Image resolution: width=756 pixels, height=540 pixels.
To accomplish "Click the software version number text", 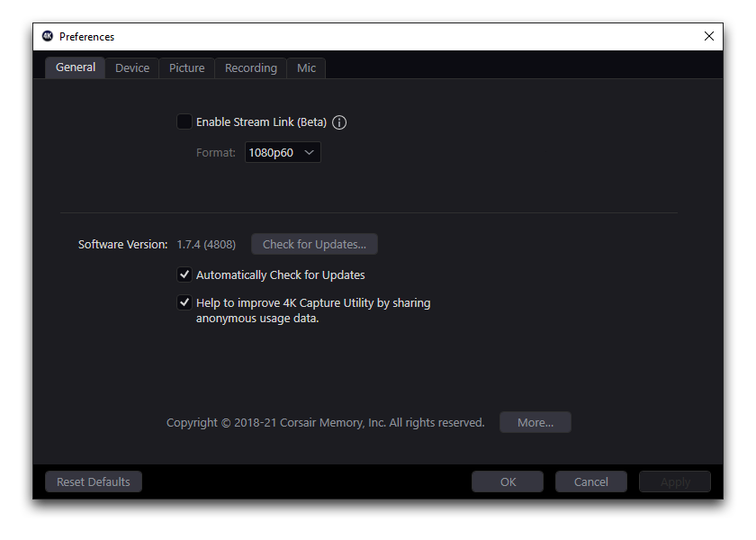I will click(205, 244).
